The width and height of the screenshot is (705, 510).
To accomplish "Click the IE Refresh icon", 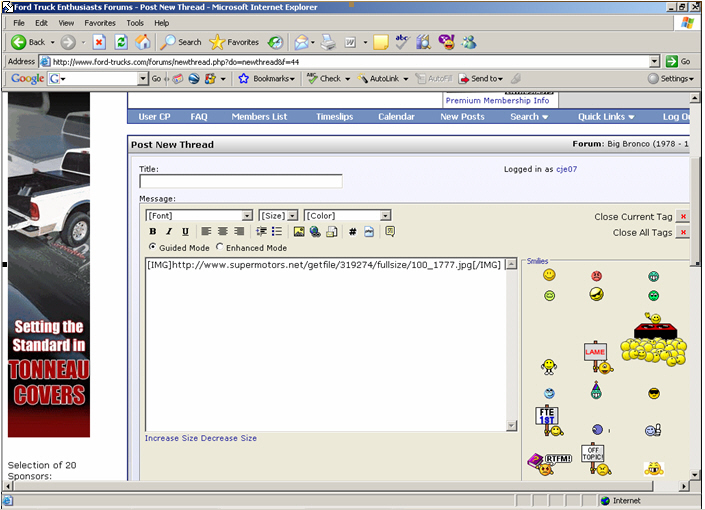I will pyautogui.click(x=121, y=42).
